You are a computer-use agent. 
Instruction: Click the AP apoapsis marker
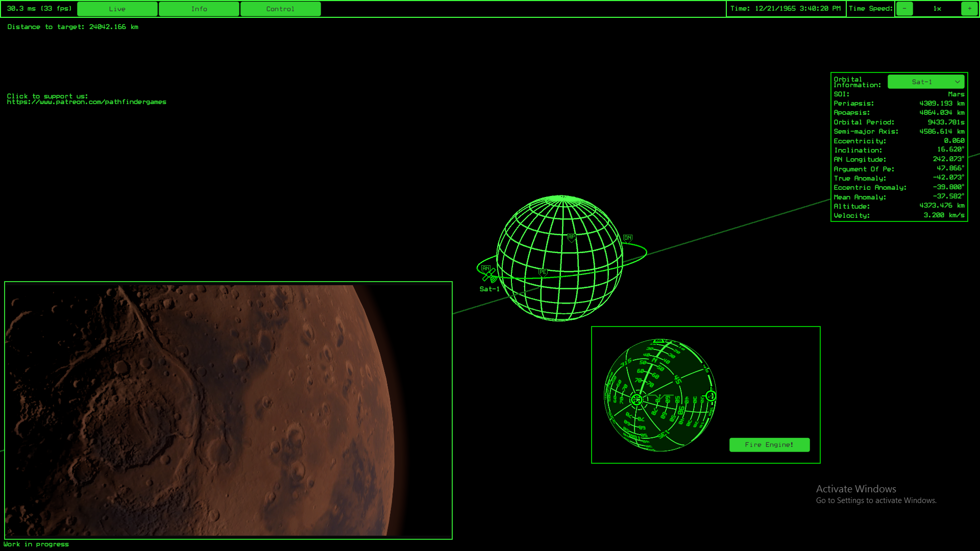pyautogui.click(x=571, y=237)
